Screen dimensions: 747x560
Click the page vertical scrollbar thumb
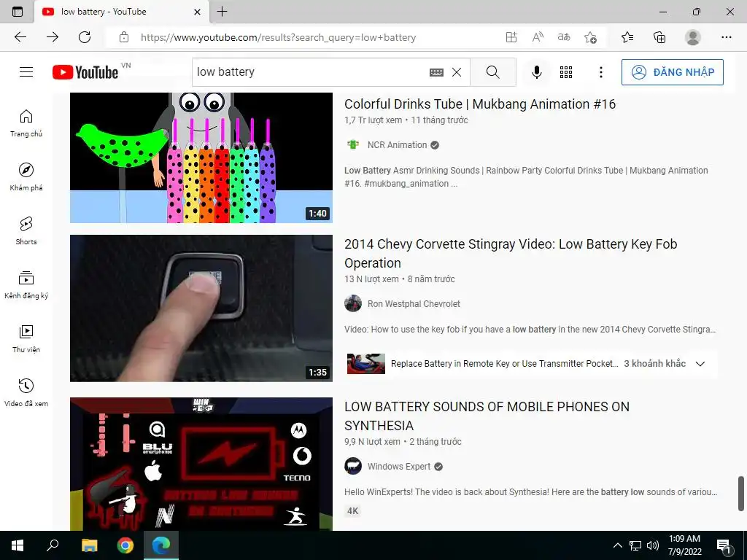point(741,493)
